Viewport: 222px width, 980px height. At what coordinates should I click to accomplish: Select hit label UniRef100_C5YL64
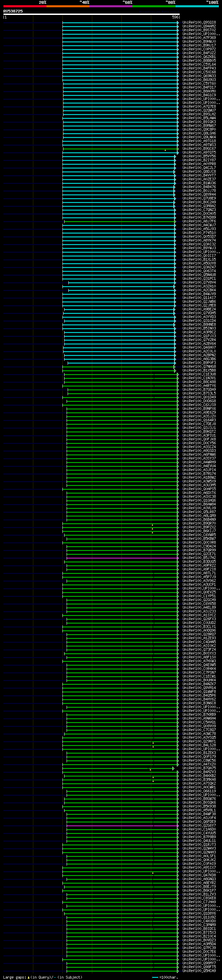pos(199,64)
